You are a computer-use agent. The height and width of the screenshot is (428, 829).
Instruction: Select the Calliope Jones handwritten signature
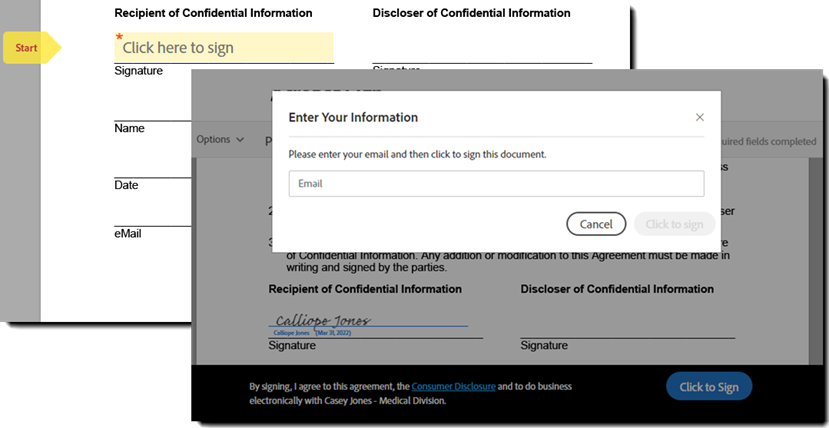coord(322,321)
